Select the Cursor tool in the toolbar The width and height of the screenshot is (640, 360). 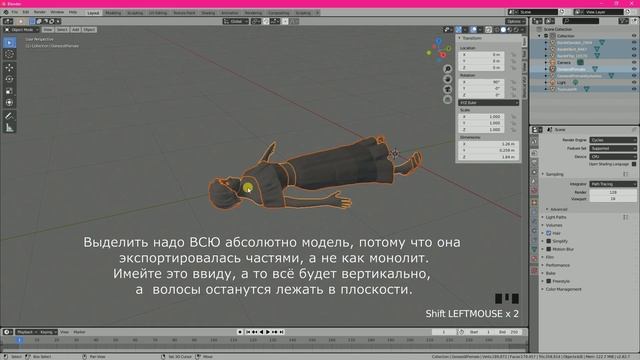pyautogui.click(x=9, y=54)
